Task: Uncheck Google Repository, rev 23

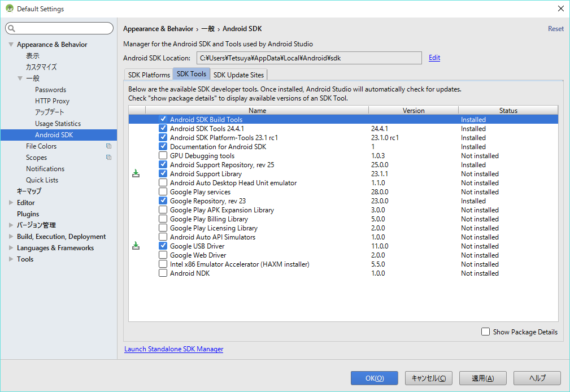Action: click(163, 201)
